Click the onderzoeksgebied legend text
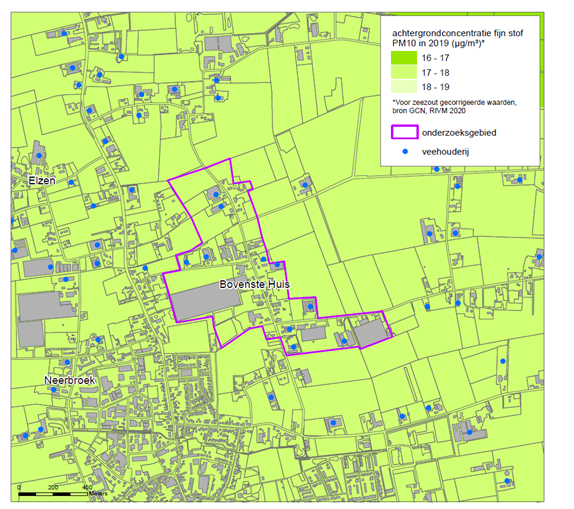This screenshot has height=509, width=574. point(459,133)
